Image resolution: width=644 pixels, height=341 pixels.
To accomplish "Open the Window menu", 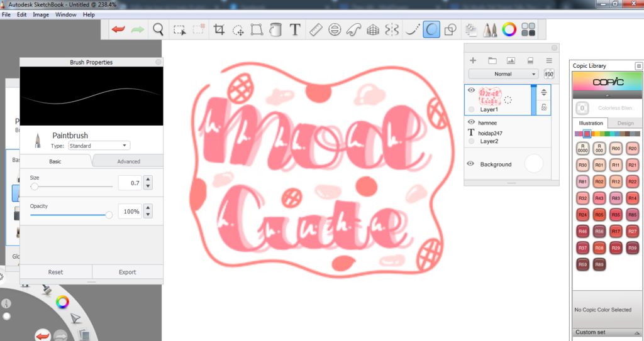I will tap(65, 14).
